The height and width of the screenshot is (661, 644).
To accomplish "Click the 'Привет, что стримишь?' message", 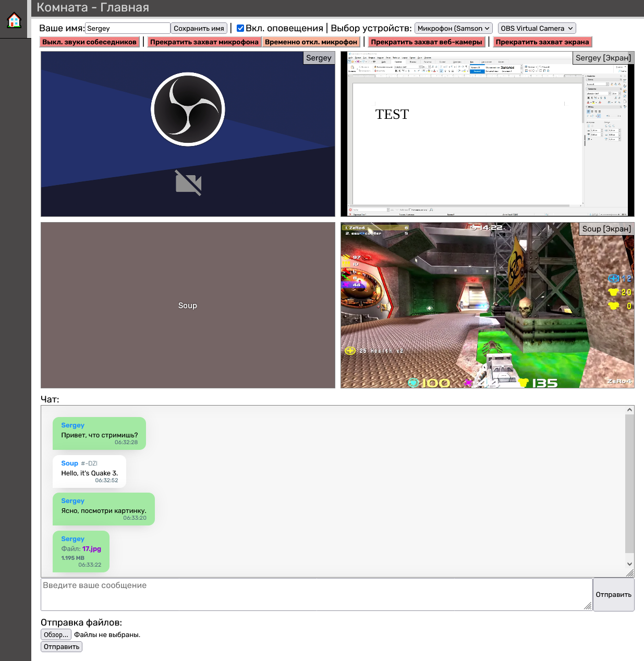I will [100, 435].
